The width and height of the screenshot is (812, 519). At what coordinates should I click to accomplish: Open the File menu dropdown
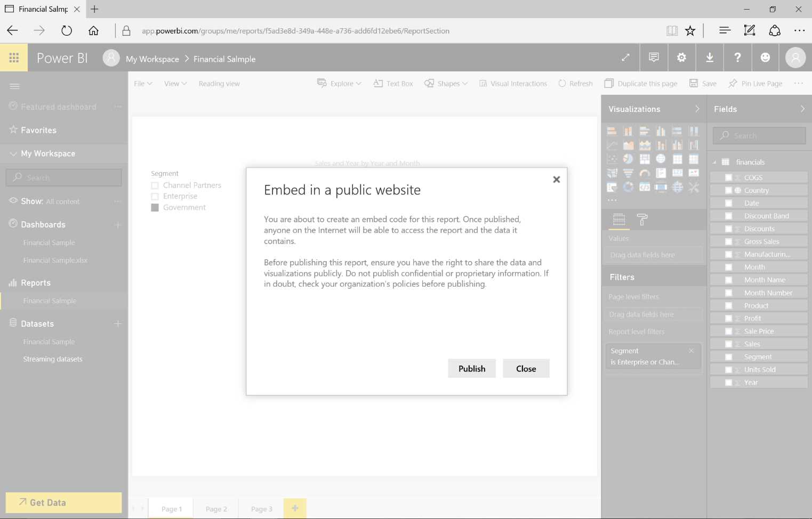point(142,83)
